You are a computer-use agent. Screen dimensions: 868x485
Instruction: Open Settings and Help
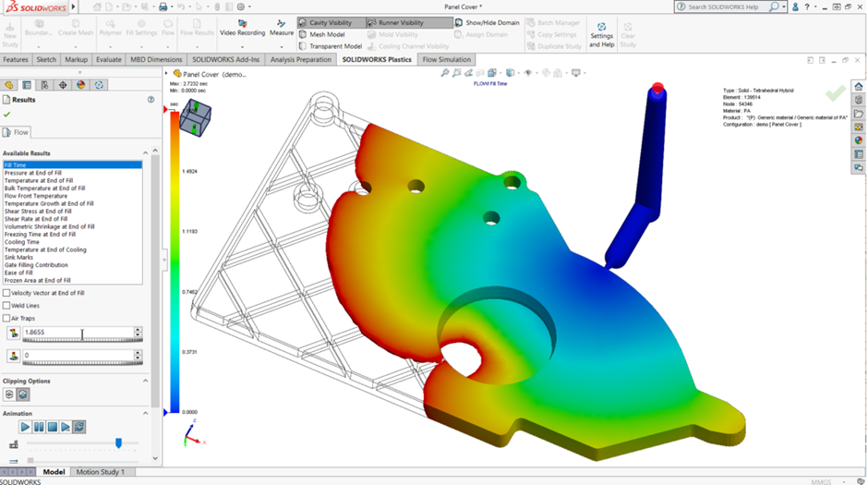(x=601, y=34)
